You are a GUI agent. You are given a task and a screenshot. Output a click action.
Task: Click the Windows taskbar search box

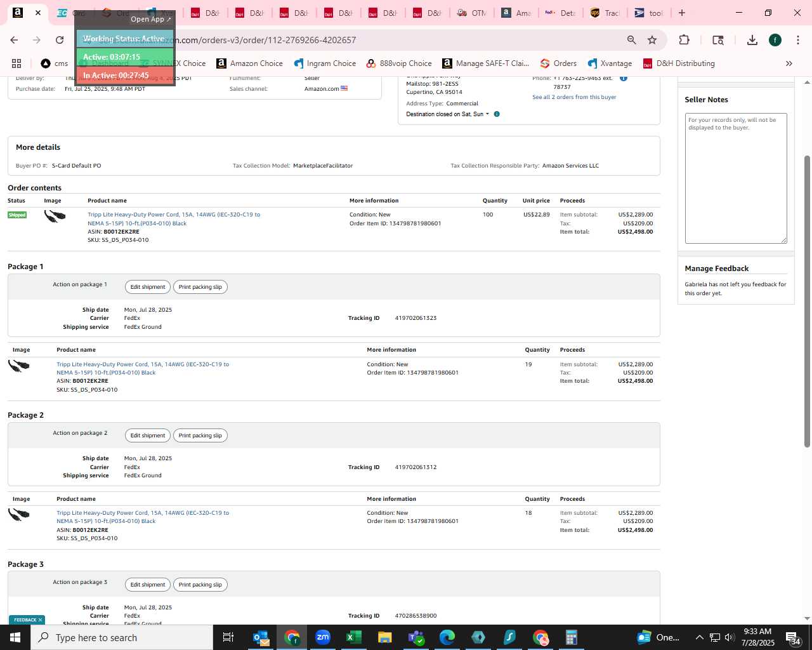122,637
